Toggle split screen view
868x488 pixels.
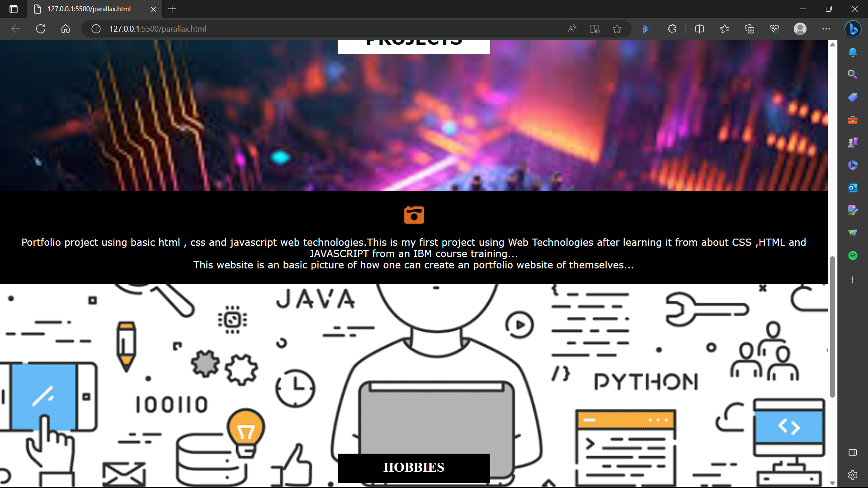(x=699, y=28)
